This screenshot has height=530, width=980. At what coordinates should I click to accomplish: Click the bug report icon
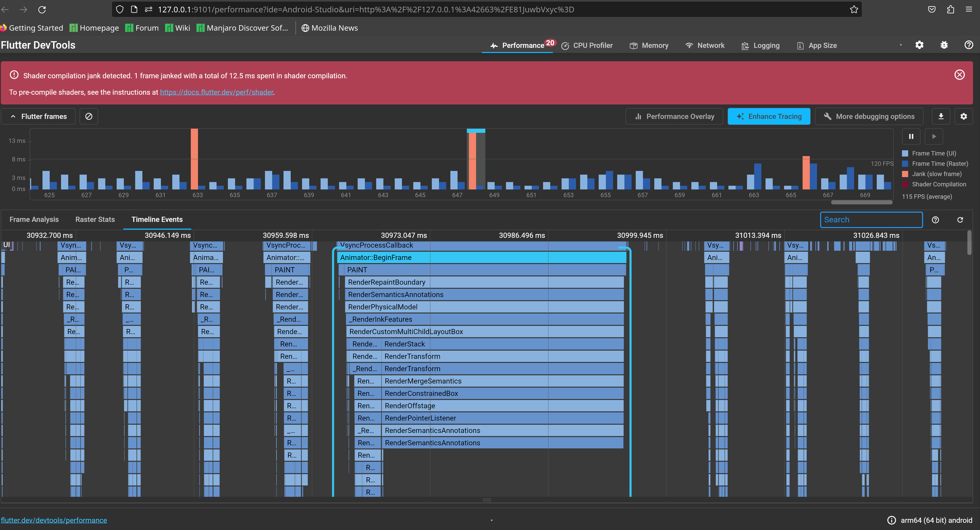coord(944,45)
